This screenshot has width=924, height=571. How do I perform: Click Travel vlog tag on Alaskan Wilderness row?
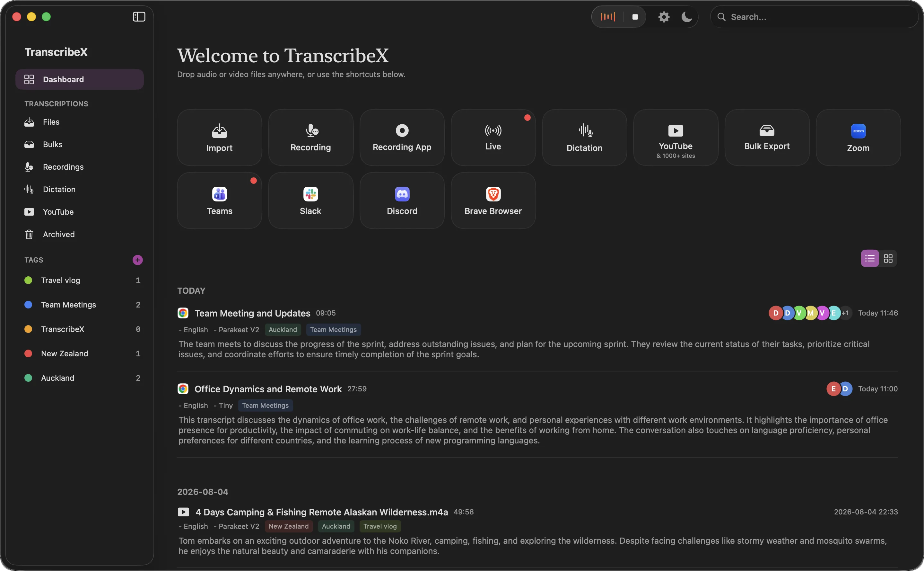point(380,526)
